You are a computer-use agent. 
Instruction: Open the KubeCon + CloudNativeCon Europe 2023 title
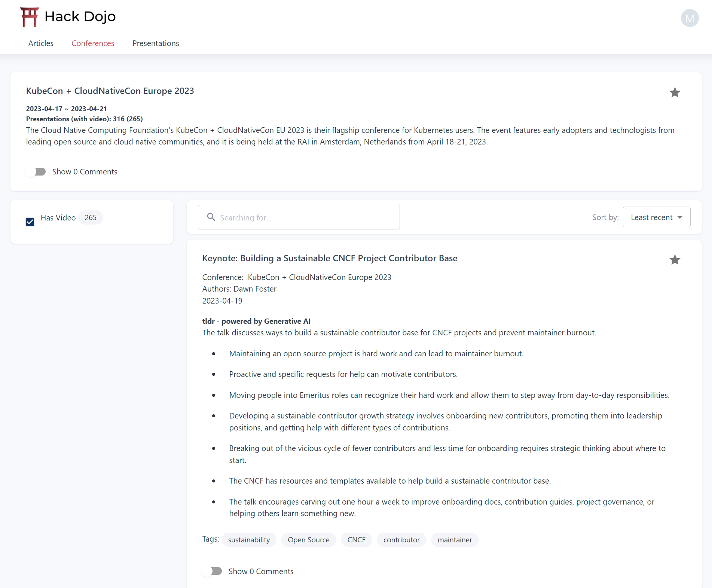click(110, 91)
